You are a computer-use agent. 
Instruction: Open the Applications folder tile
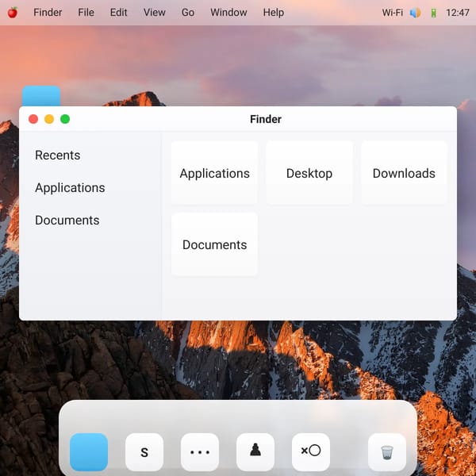pyautogui.click(x=214, y=173)
